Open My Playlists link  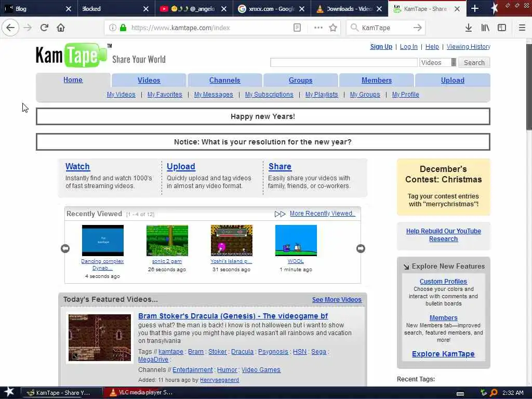tap(322, 95)
